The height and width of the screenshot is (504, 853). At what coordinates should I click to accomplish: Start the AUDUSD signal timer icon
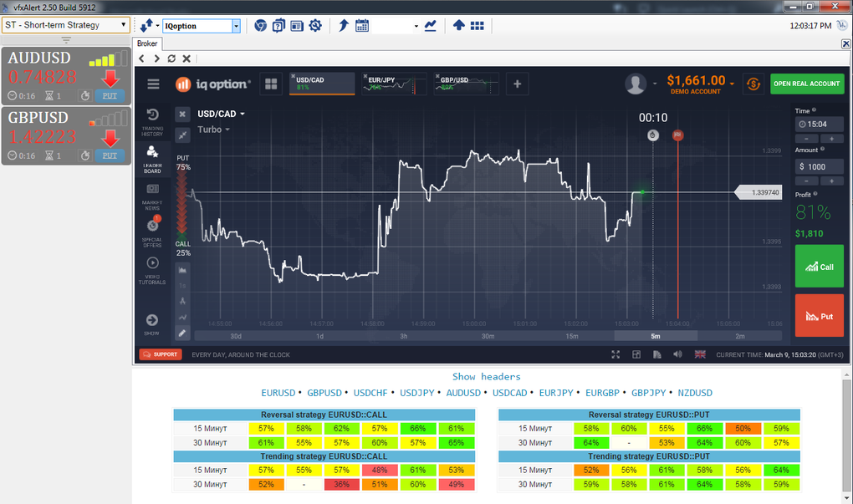coord(84,95)
